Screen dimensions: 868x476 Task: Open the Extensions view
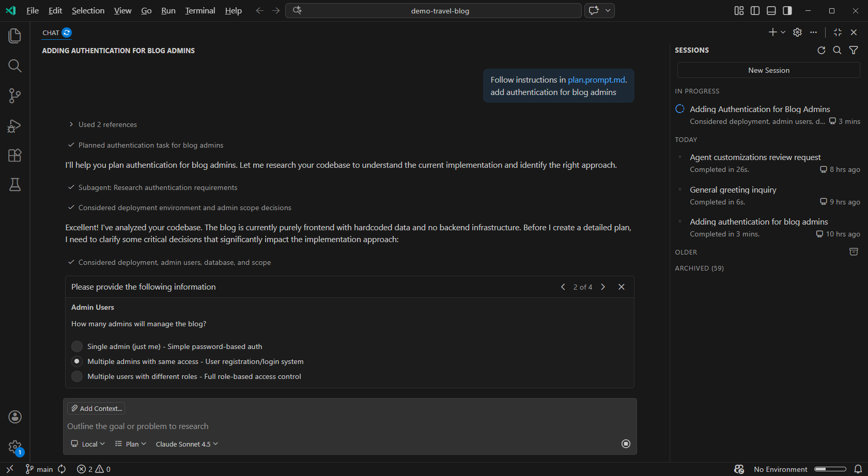(x=14, y=155)
